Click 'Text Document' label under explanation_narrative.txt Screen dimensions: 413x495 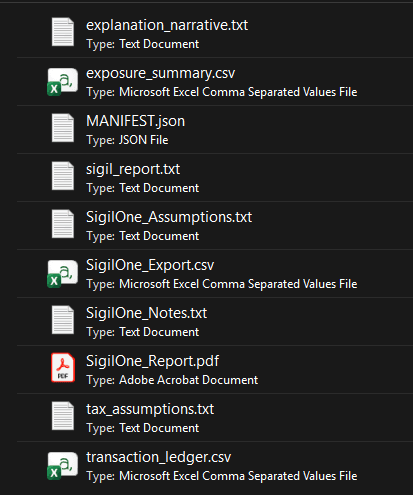[159, 44]
